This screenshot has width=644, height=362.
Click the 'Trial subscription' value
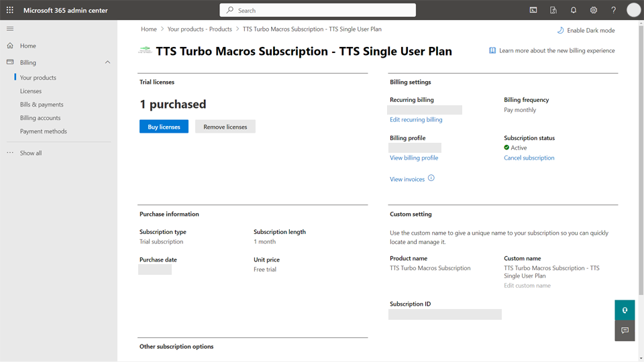[162, 242]
